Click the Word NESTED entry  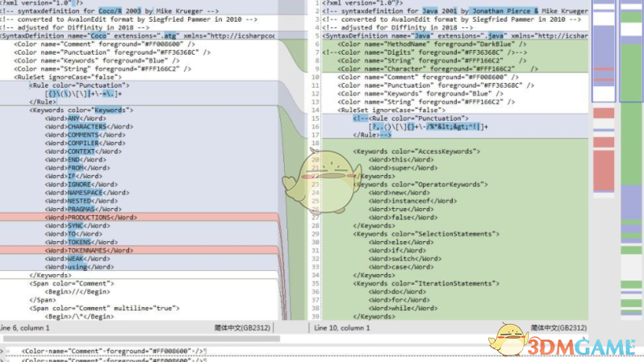82,201
